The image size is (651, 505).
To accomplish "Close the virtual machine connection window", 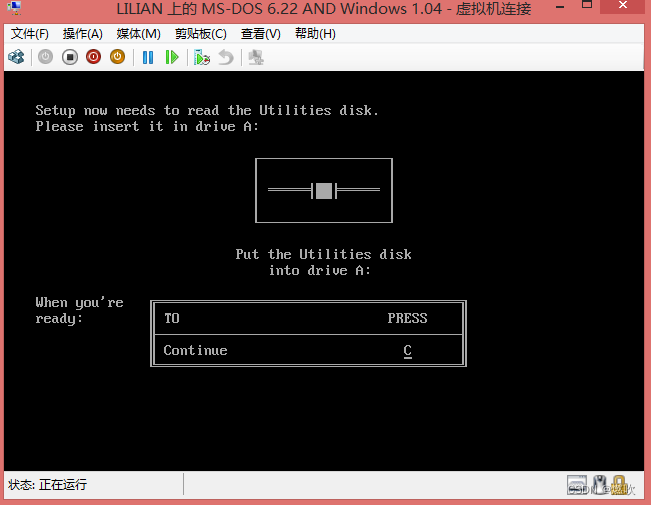I will [623, 5].
